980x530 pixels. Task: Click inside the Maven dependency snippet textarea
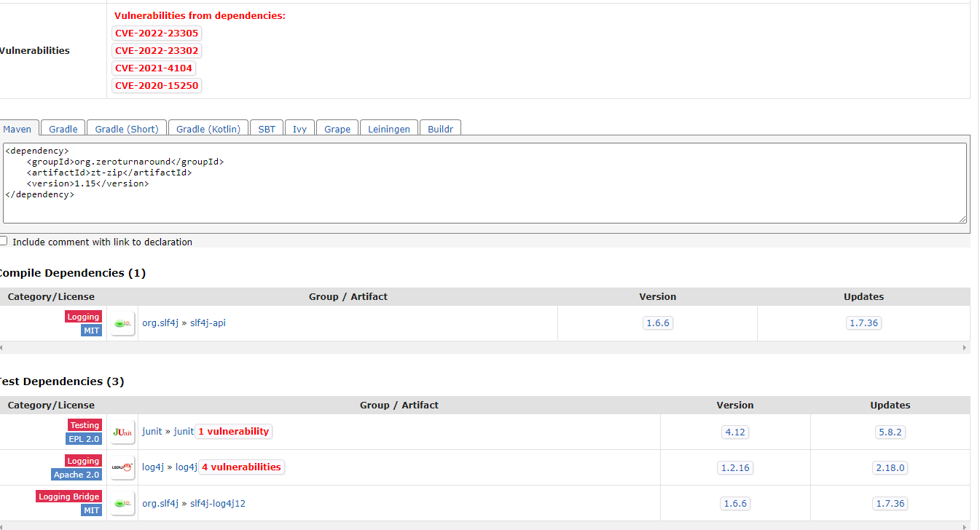485,183
